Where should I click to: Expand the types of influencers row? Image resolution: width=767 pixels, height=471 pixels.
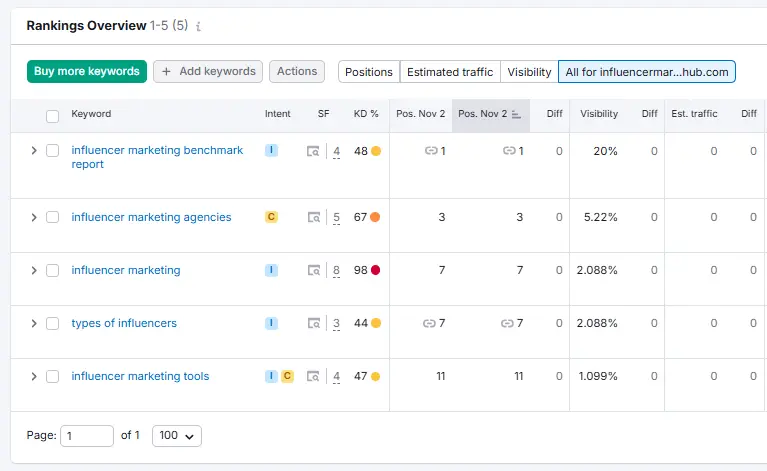tap(33, 323)
